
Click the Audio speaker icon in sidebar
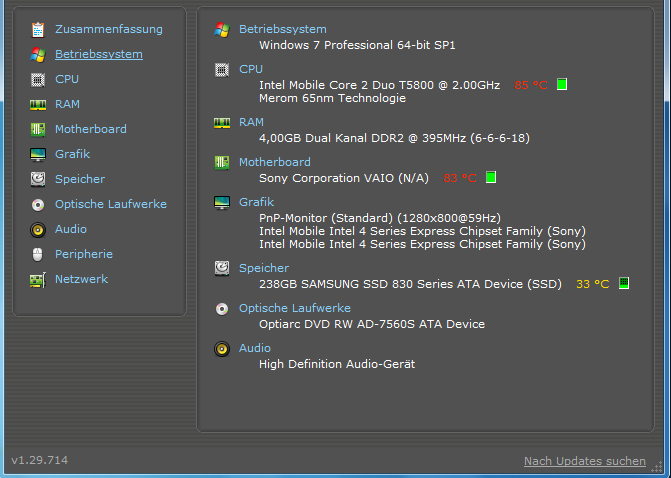click(x=38, y=229)
